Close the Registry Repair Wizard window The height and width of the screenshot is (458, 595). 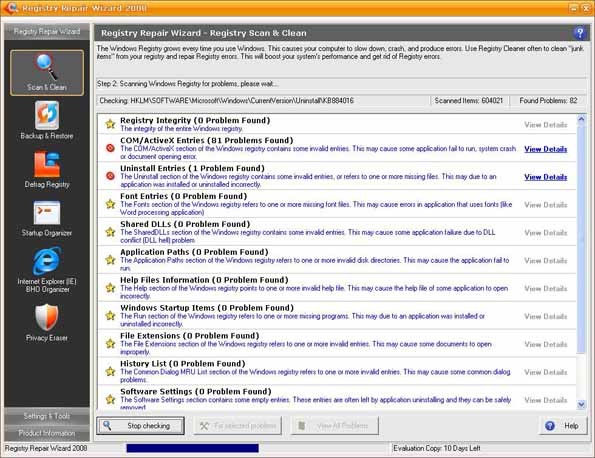[585, 8]
